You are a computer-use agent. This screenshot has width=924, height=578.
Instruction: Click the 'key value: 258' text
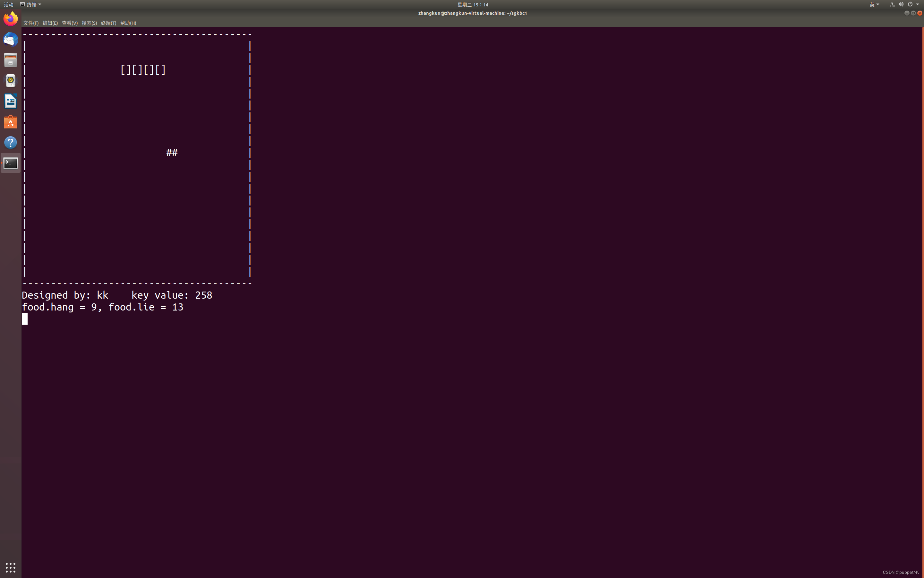click(x=172, y=295)
